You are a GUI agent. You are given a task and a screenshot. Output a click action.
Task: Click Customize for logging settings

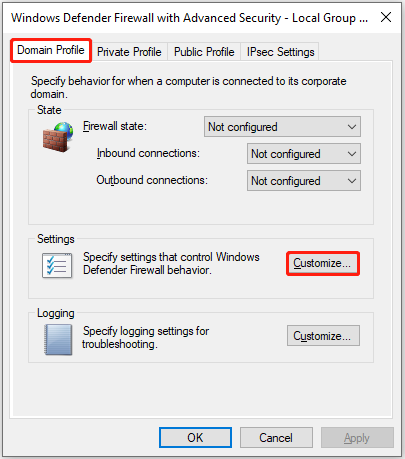(323, 336)
